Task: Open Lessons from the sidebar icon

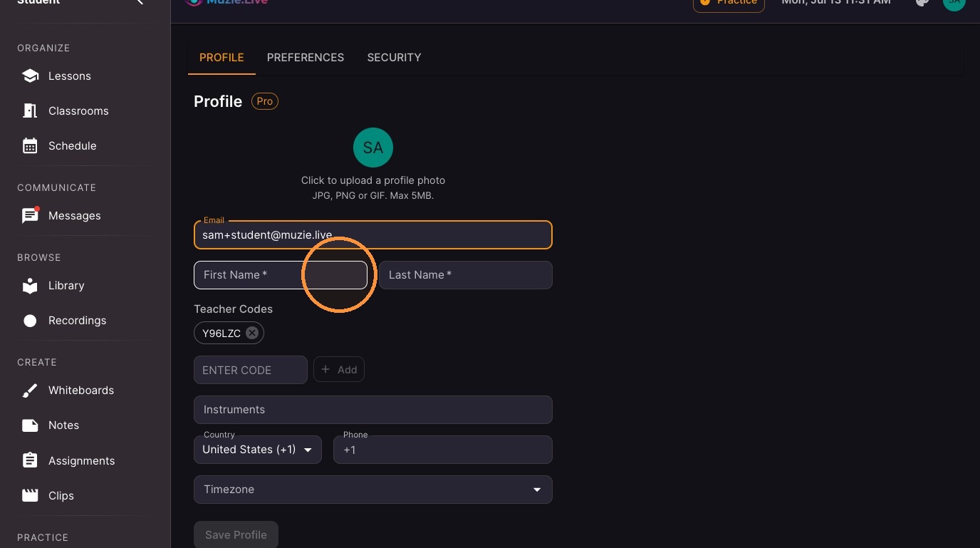Action: [30, 76]
